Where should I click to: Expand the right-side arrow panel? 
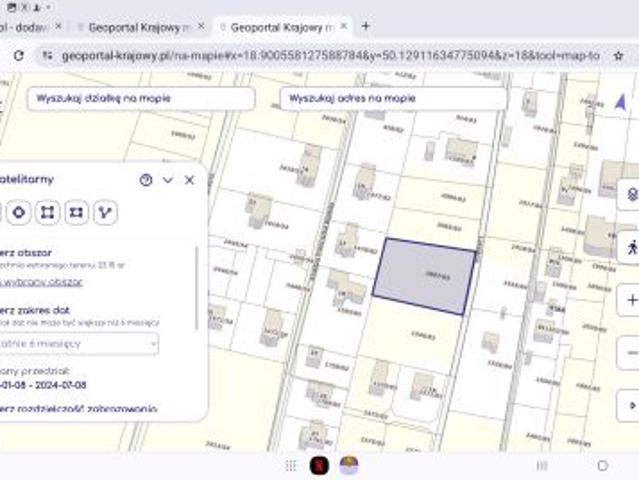coord(631,405)
